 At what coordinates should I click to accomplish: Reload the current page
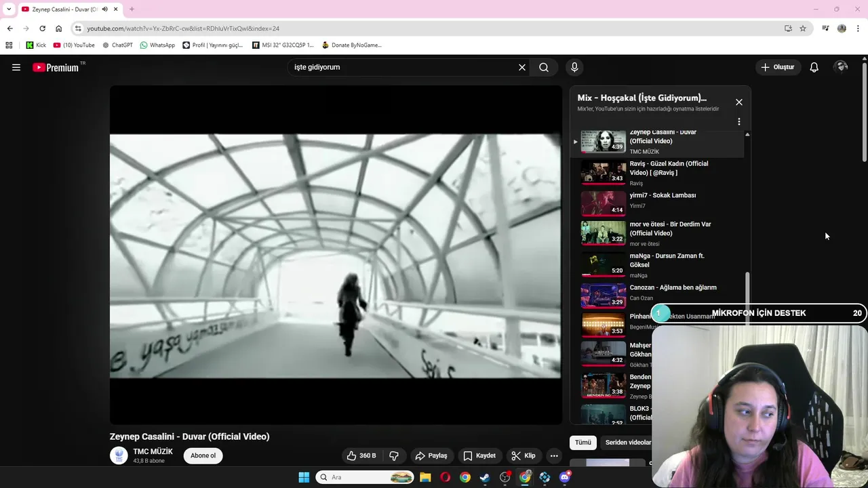42,28
